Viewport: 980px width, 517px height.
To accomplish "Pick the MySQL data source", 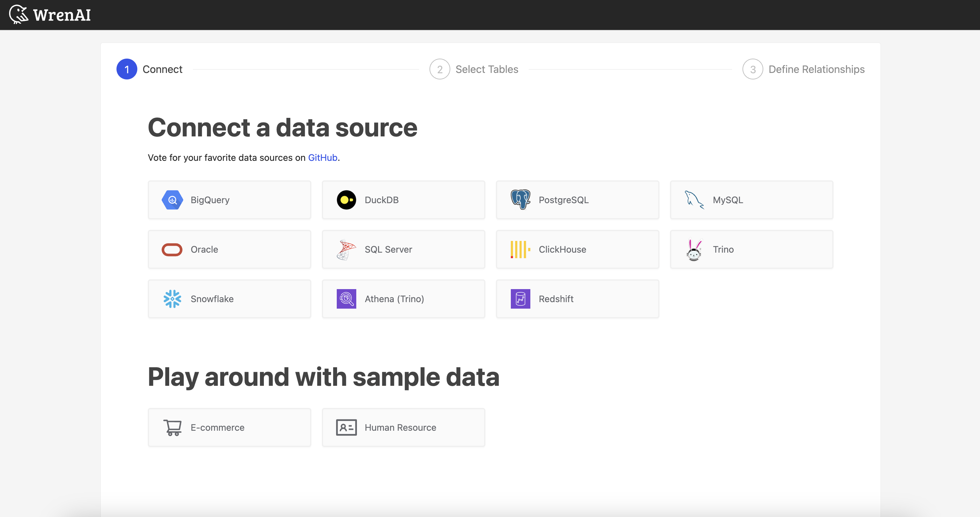I will click(x=752, y=200).
